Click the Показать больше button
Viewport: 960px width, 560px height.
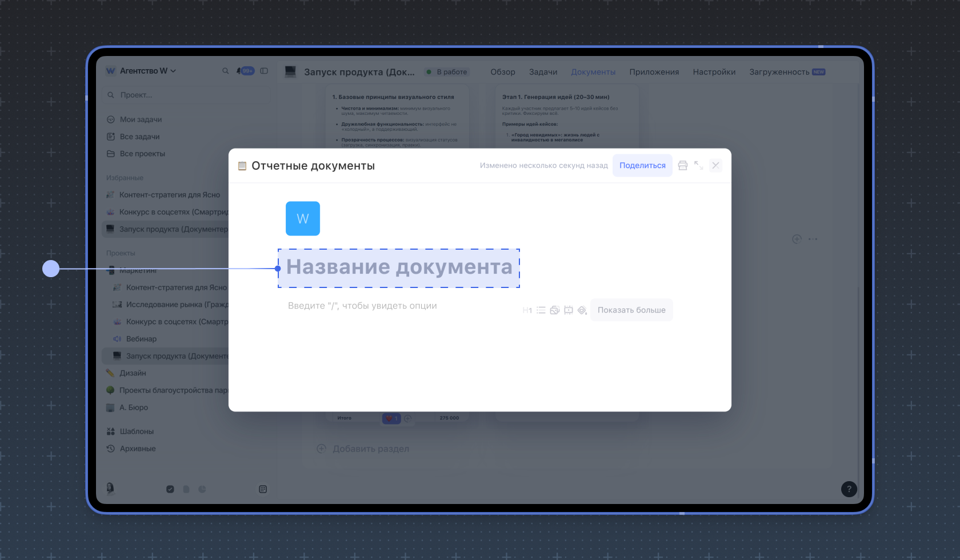pyautogui.click(x=631, y=310)
